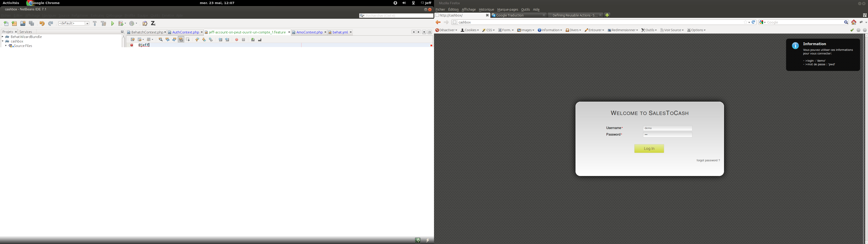Click the Find Selection magnifier icon
The image size is (868, 244).
click(161, 40)
